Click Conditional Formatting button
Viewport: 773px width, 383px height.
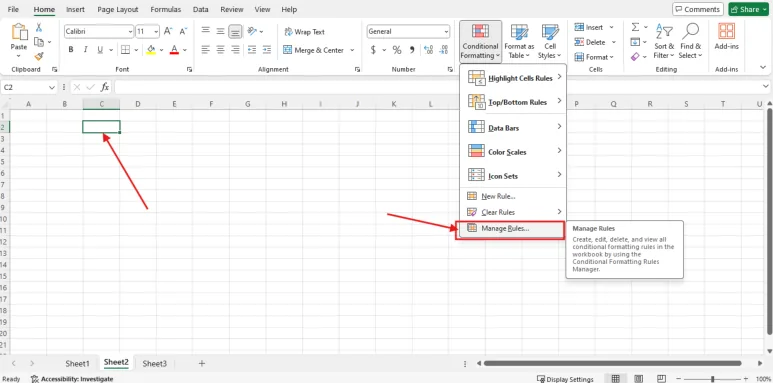[480, 41]
